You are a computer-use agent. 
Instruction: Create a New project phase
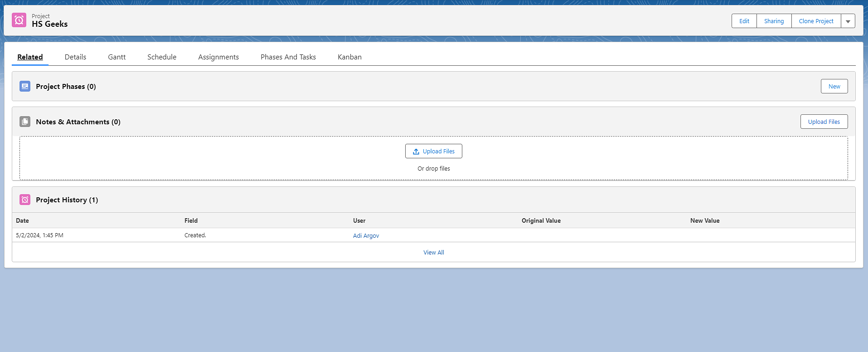(834, 87)
